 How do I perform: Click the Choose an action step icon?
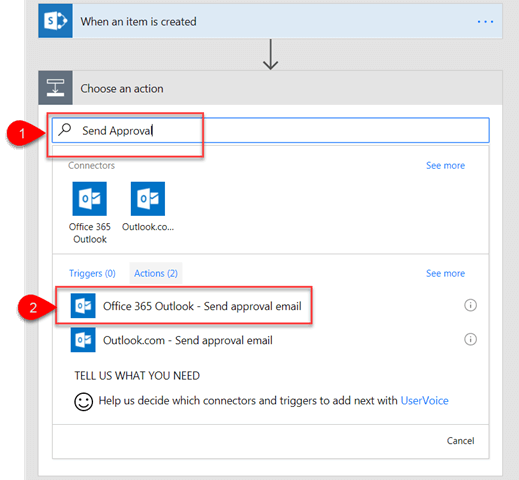55,88
